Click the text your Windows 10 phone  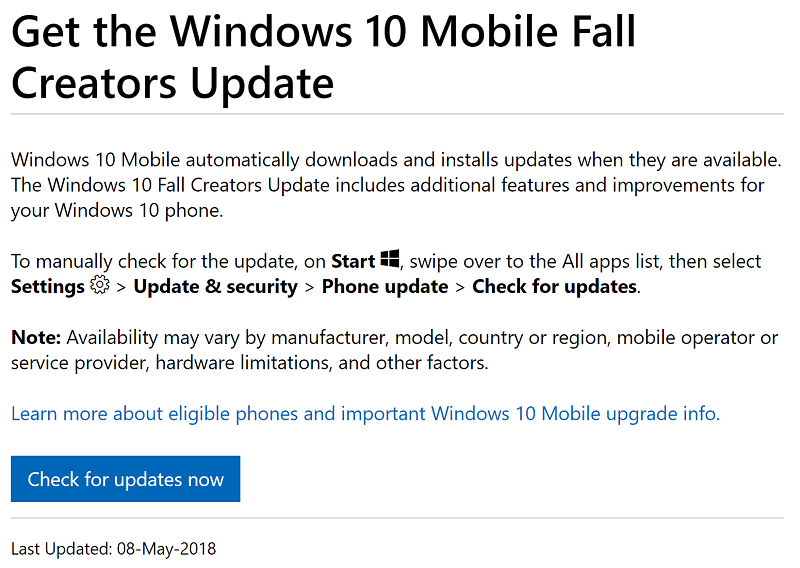117,210
